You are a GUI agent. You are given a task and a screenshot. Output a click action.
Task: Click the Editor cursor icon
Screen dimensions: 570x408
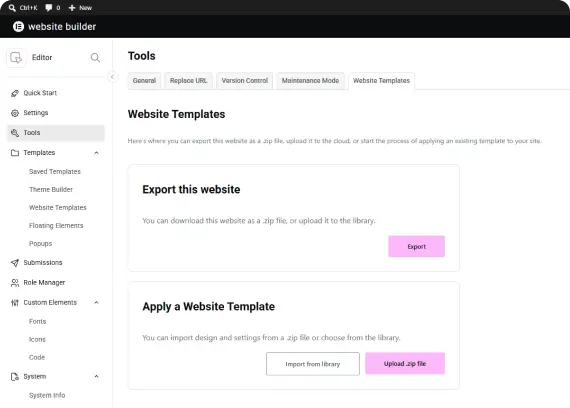coord(16,57)
